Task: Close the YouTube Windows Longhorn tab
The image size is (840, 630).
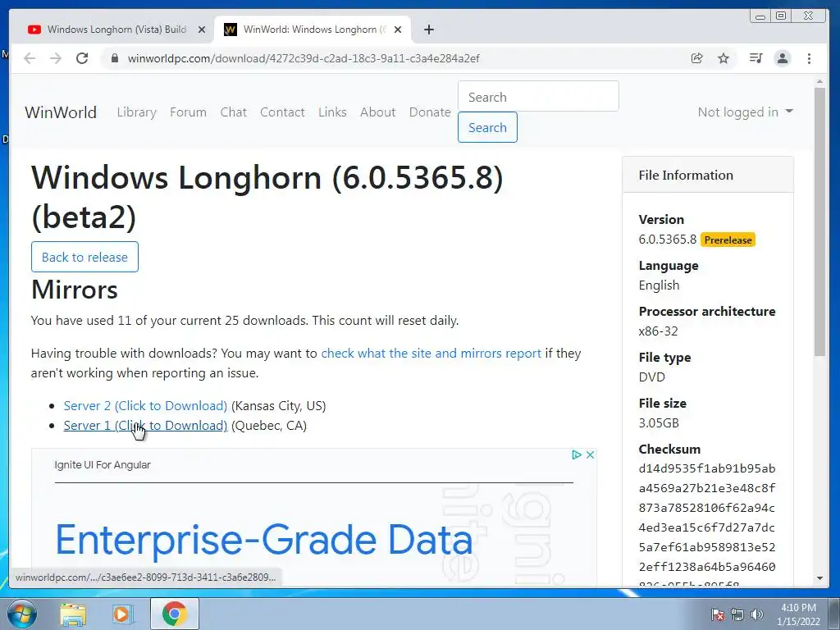Action: [202, 30]
